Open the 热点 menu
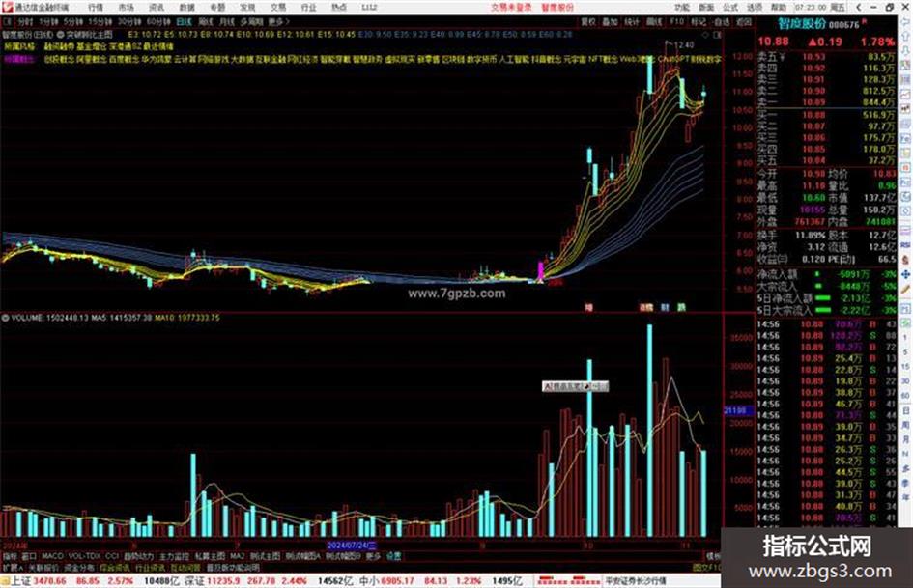This screenshot has width=913, height=588. coord(339,8)
